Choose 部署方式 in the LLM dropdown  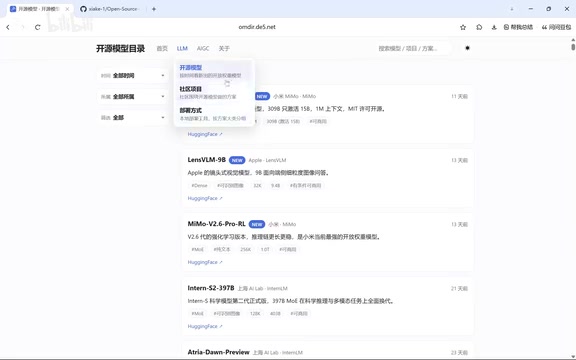[214, 114]
